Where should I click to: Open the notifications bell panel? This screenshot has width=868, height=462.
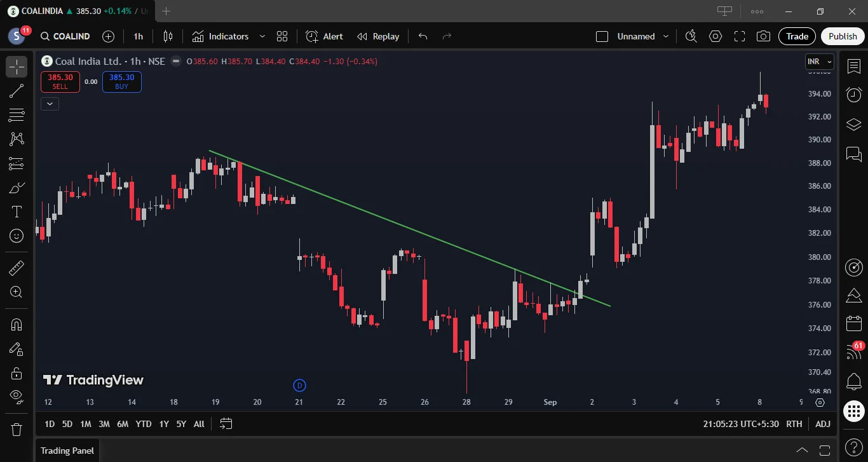[x=854, y=382]
